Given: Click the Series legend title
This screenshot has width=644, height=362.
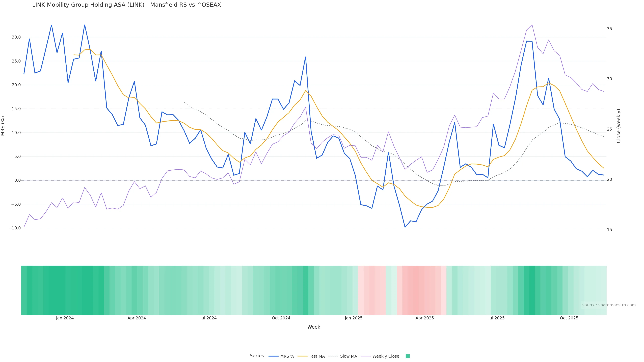Looking at the screenshot, I should click(257, 356).
